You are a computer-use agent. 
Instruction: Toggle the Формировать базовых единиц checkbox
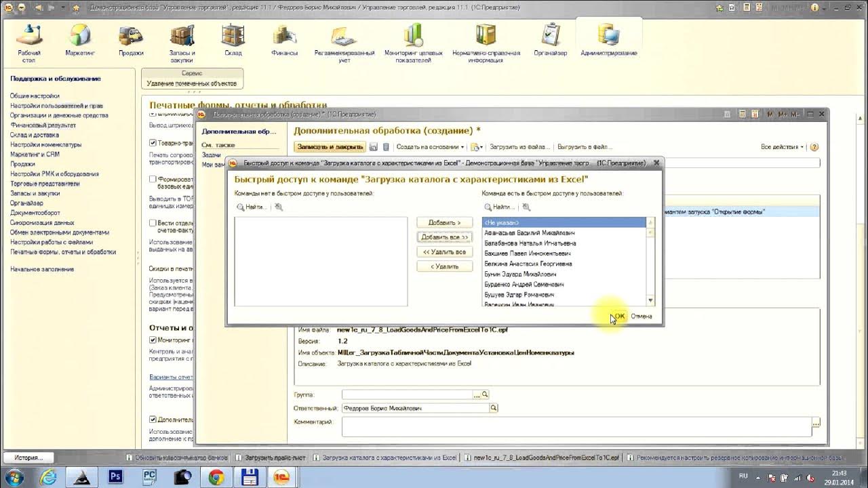click(x=153, y=179)
